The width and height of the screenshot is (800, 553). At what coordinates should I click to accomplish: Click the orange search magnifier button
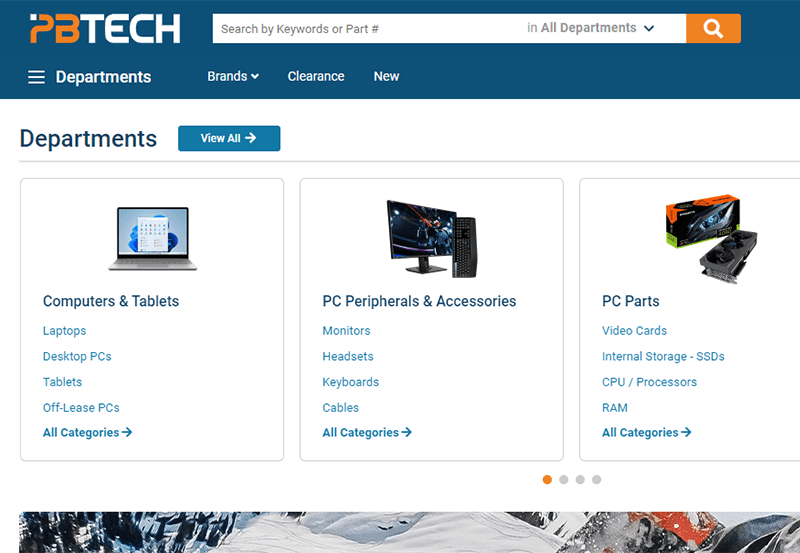713,29
